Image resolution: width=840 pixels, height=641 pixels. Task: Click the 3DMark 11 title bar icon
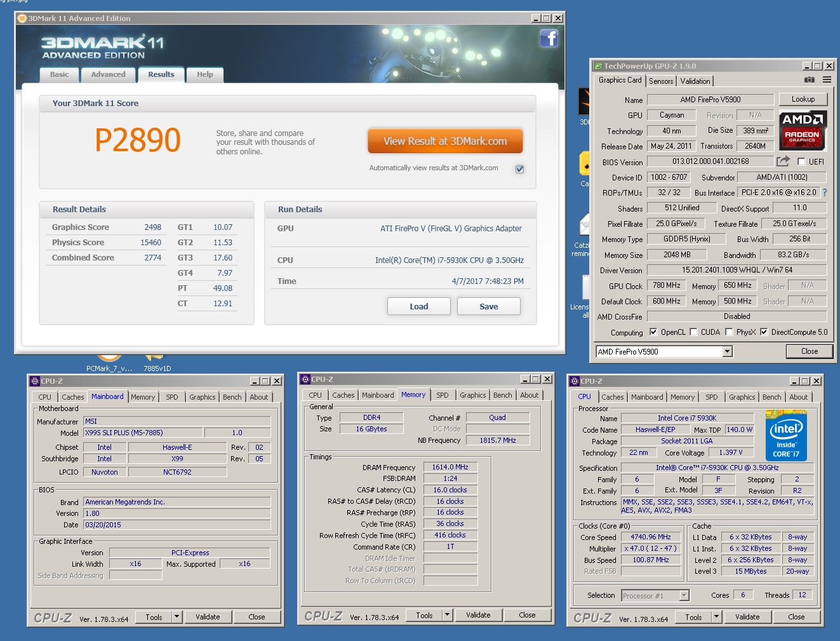tap(22, 18)
